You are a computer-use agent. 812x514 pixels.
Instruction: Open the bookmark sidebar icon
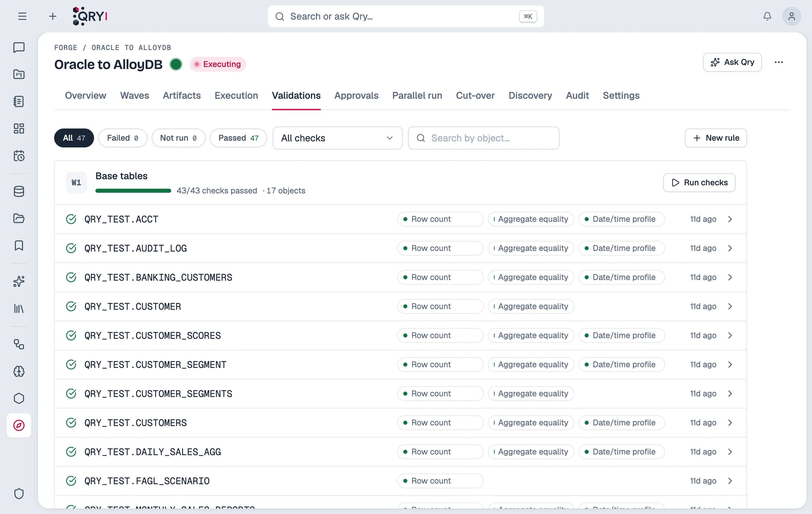coord(19,246)
